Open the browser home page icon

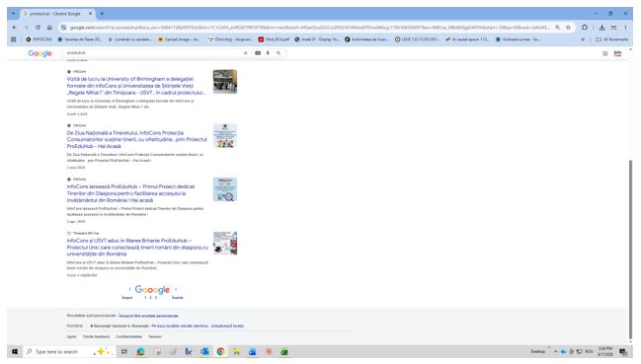click(49, 28)
